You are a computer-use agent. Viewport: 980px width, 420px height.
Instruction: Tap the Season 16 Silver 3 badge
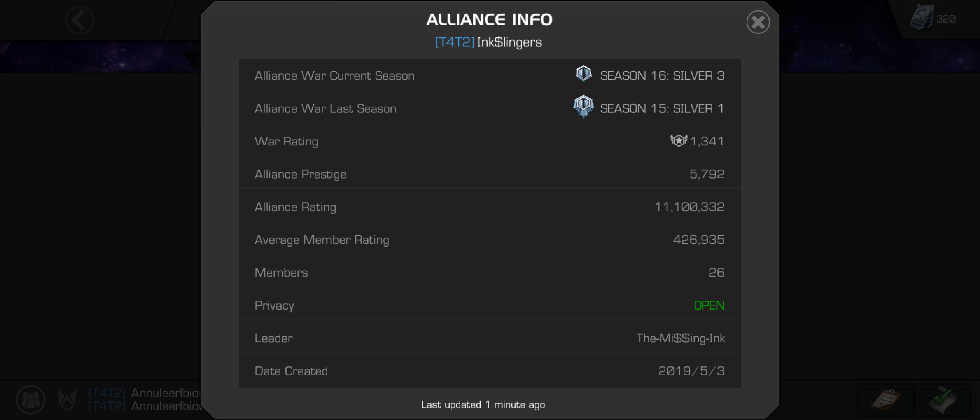[x=583, y=74]
